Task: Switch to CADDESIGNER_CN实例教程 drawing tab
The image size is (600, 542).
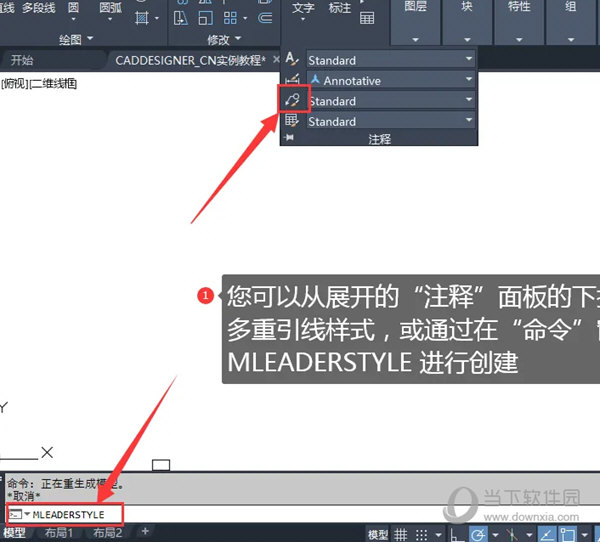Action: [x=190, y=60]
